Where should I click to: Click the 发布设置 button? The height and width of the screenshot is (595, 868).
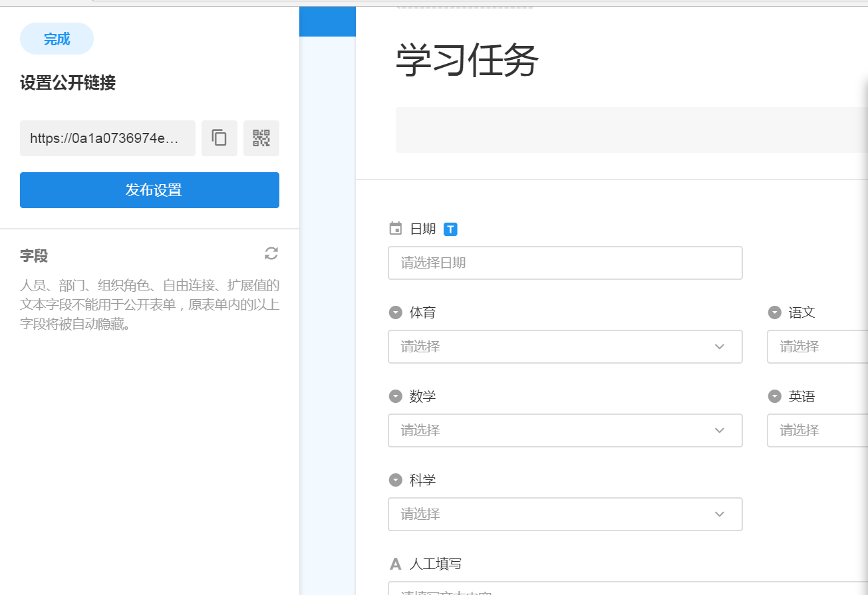pos(150,190)
